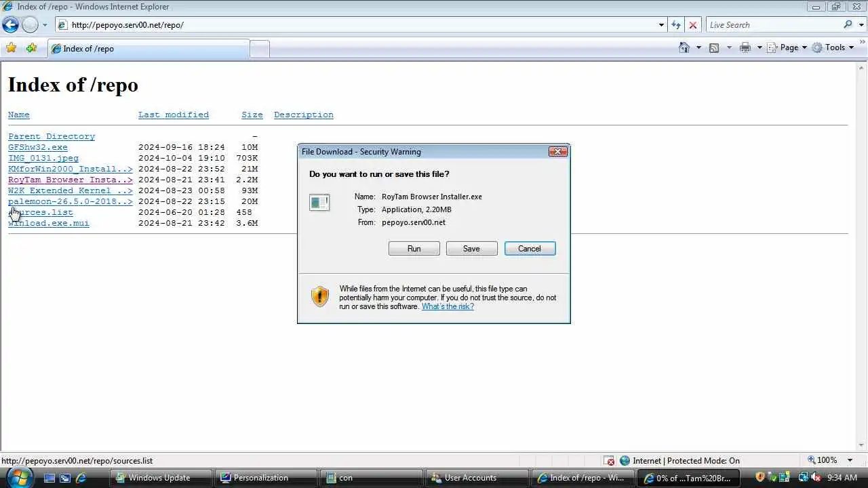Sort listing by Size column
This screenshot has width=868, height=488.
(x=252, y=115)
